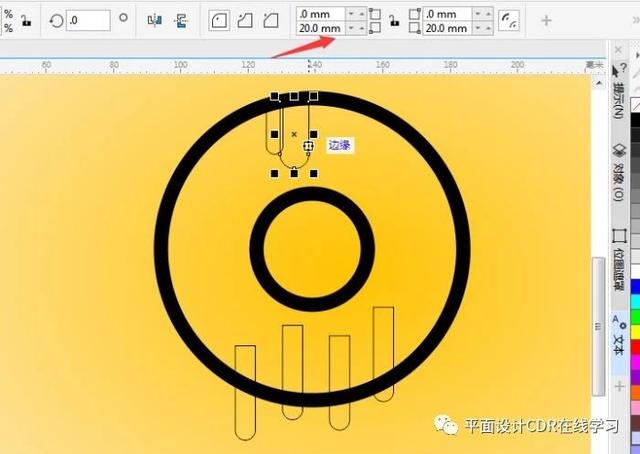The width and height of the screenshot is (640, 454).
Task: Click the top-right selection handle
Action: 313,96
